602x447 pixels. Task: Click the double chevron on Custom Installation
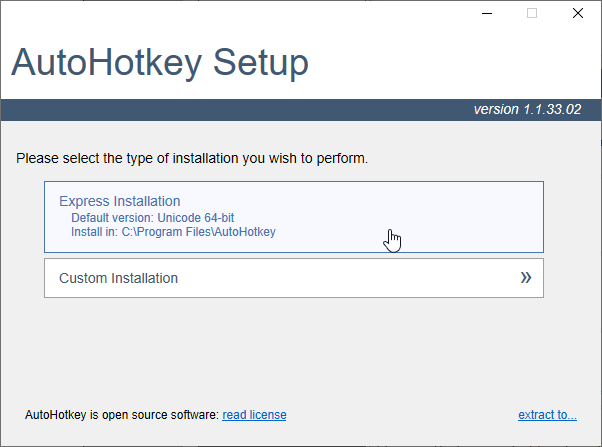click(526, 278)
